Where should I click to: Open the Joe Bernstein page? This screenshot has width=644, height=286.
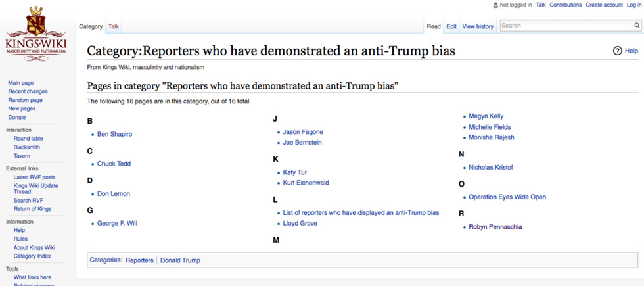coord(302,143)
